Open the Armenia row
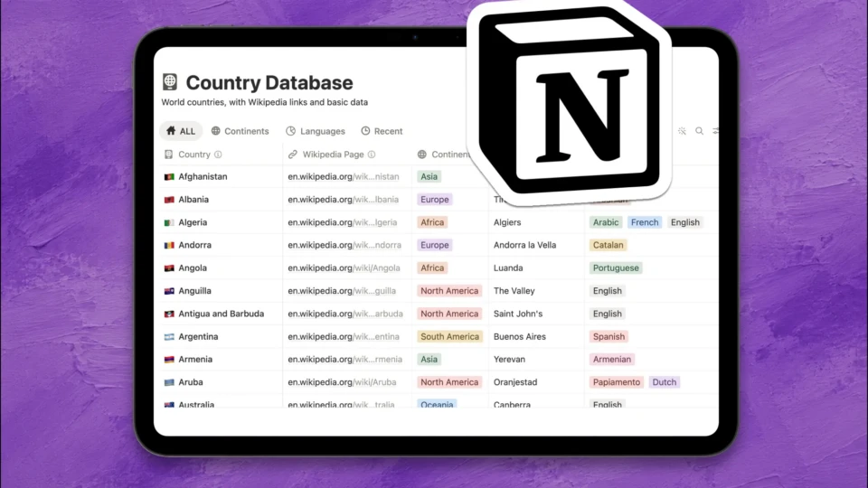 (195, 359)
